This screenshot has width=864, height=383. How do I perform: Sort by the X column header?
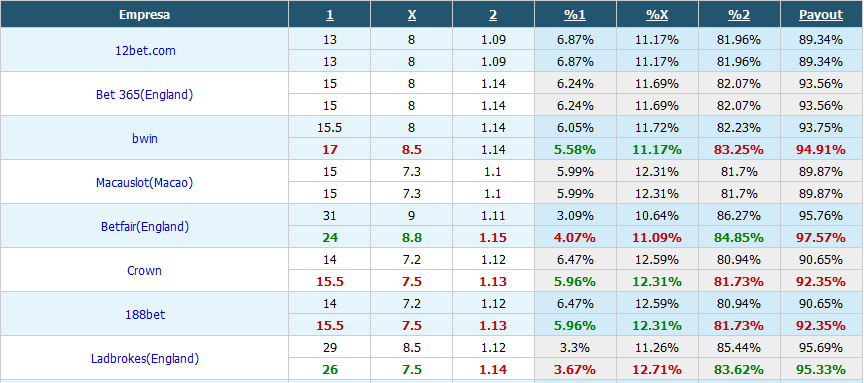coord(412,15)
